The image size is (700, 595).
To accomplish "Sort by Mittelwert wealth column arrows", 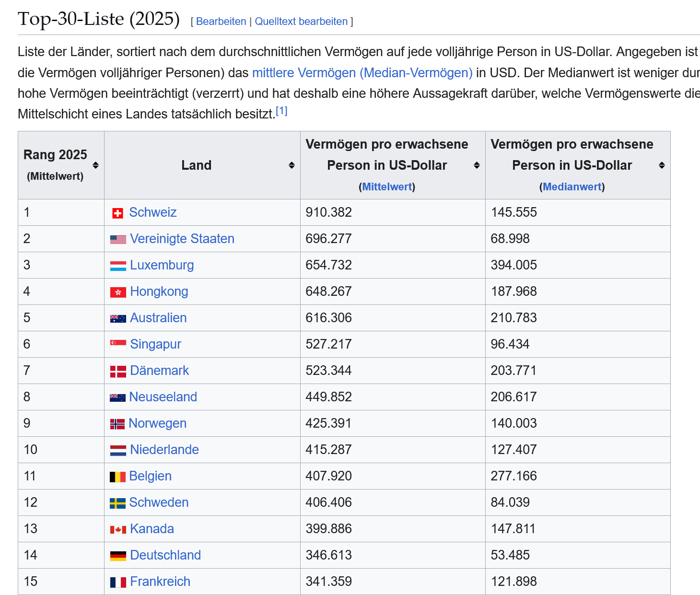I will pos(477,165).
